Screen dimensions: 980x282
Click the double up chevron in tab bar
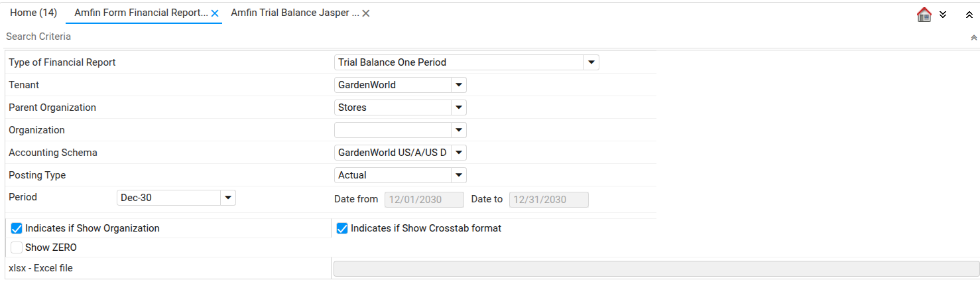[x=969, y=15]
